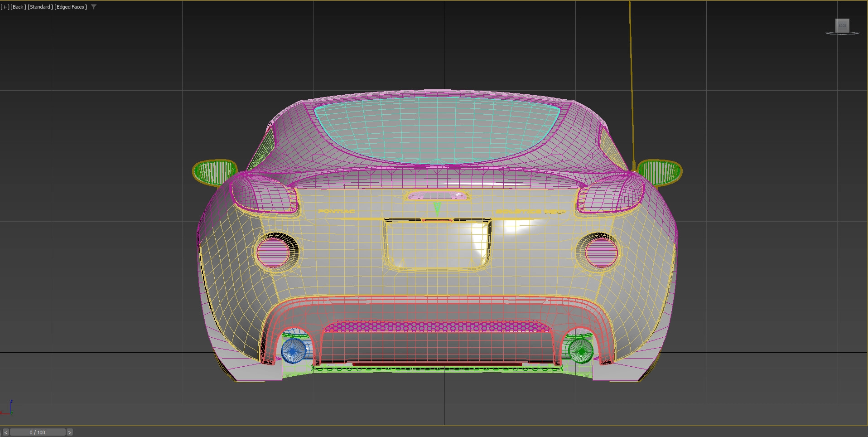Select the magenta honeycomb grille mesh

[436, 326]
